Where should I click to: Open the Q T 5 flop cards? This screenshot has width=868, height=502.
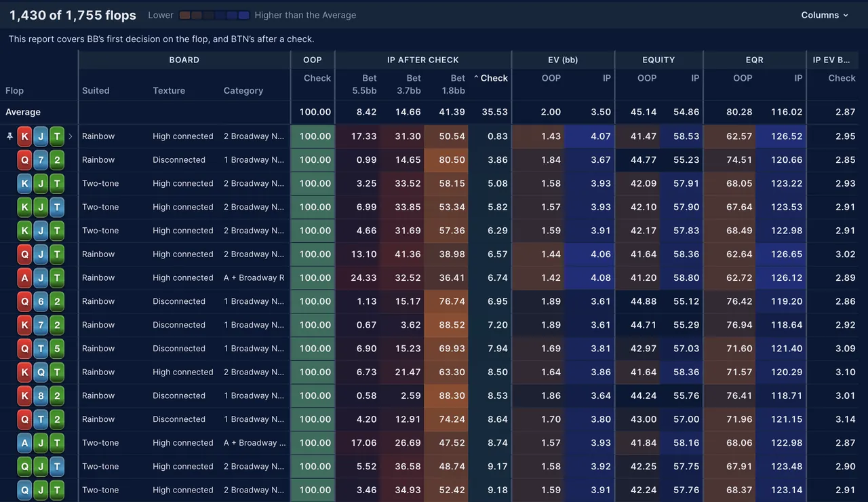[x=41, y=349]
